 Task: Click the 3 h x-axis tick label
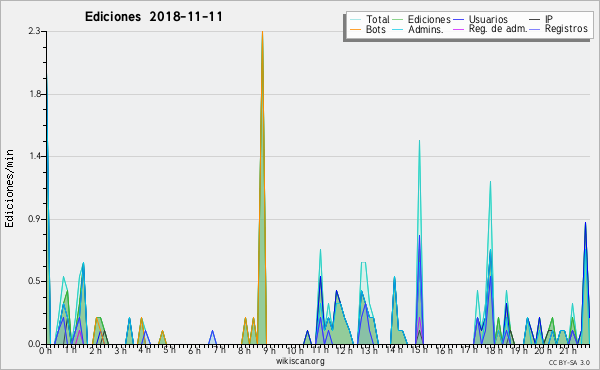click(x=121, y=351)
